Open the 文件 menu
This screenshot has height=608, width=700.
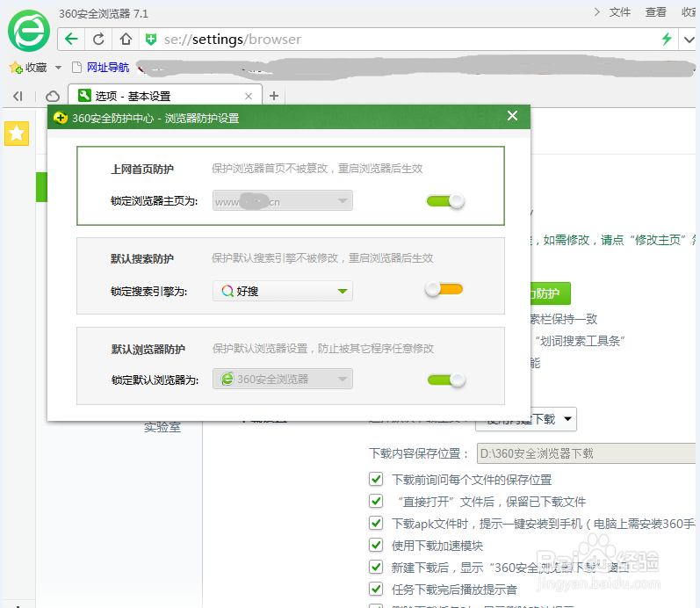coord(620,12)
